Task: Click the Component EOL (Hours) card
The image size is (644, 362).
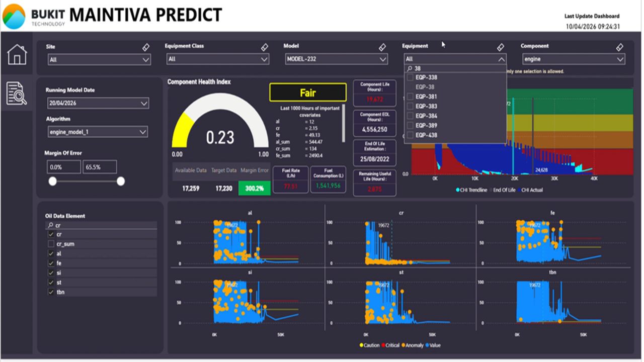Action: click(x=374, y=123)
